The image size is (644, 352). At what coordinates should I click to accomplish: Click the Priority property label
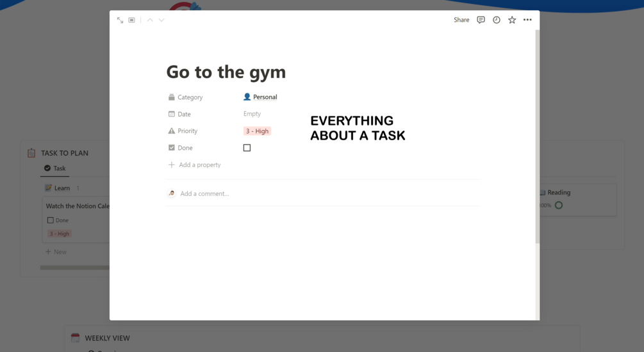coord(187,131)
